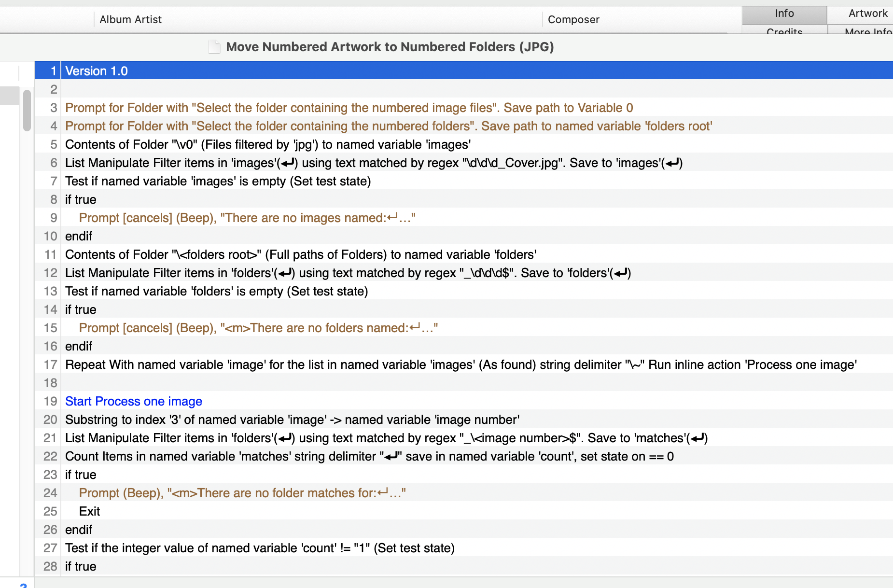Select the 'Substring to index 3' action

(292, 420)
